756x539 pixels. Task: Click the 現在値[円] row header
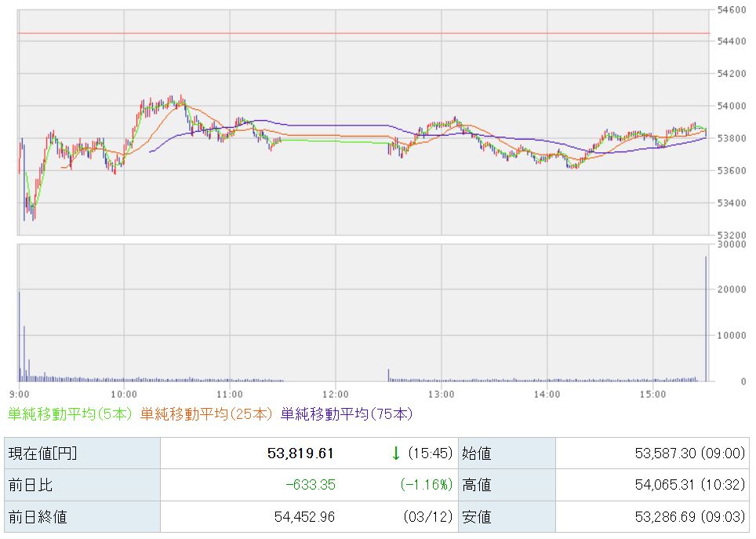pos(42,453)
